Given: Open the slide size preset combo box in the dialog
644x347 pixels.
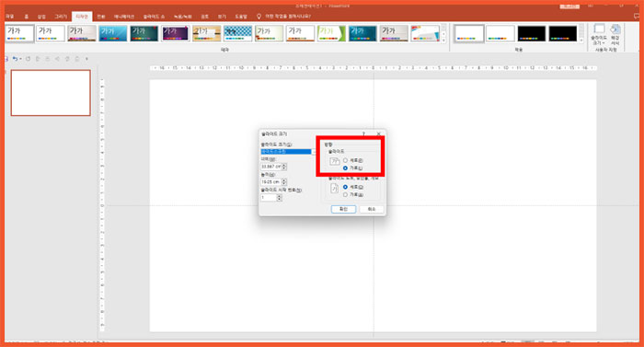Looking at the screenshot, I should pos(288,151).
